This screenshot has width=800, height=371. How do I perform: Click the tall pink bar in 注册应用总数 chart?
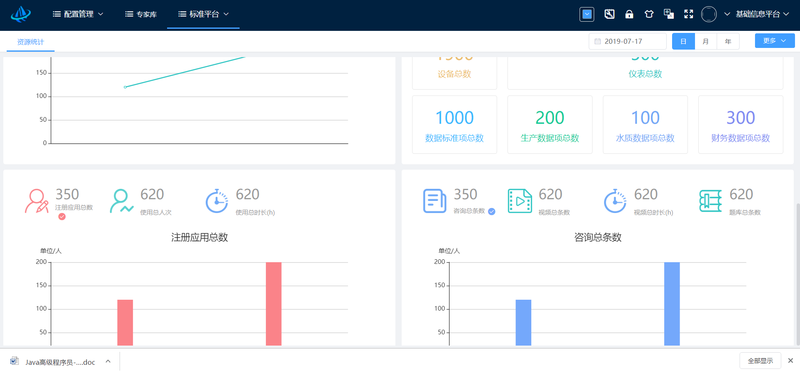pyautogui.click(x=273, y=304)
